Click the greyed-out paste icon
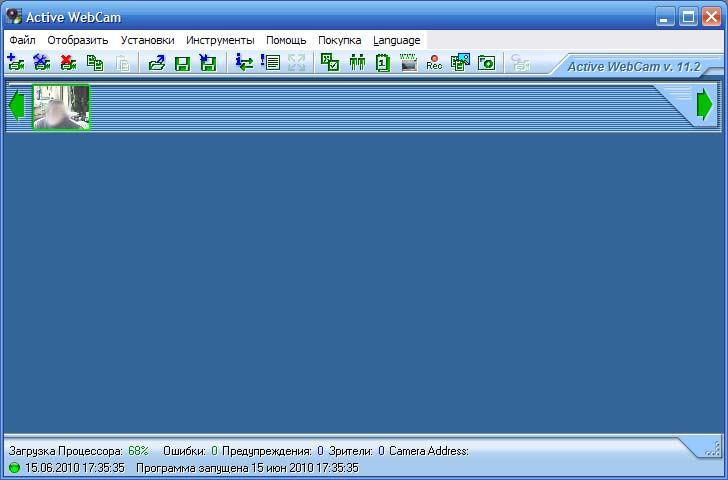Viewport: 728px width, 480px height. click(x=123, y=62)
